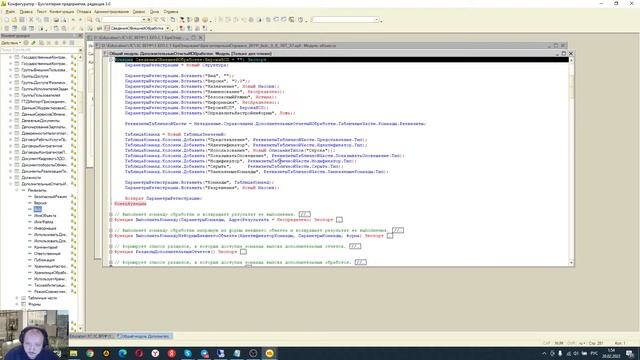640x360 pixels.
Task: Expand the Табличные части tree node
Action: tap(17, 298)
